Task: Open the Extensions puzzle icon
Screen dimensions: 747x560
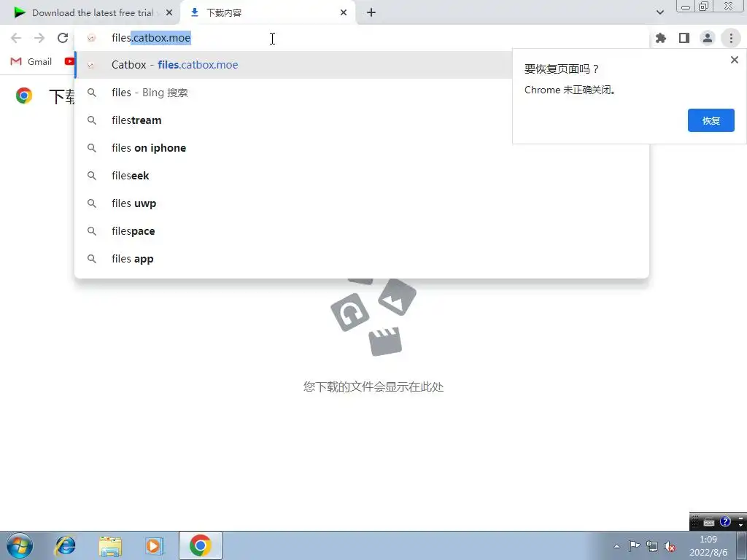Action: coord(661,38)
